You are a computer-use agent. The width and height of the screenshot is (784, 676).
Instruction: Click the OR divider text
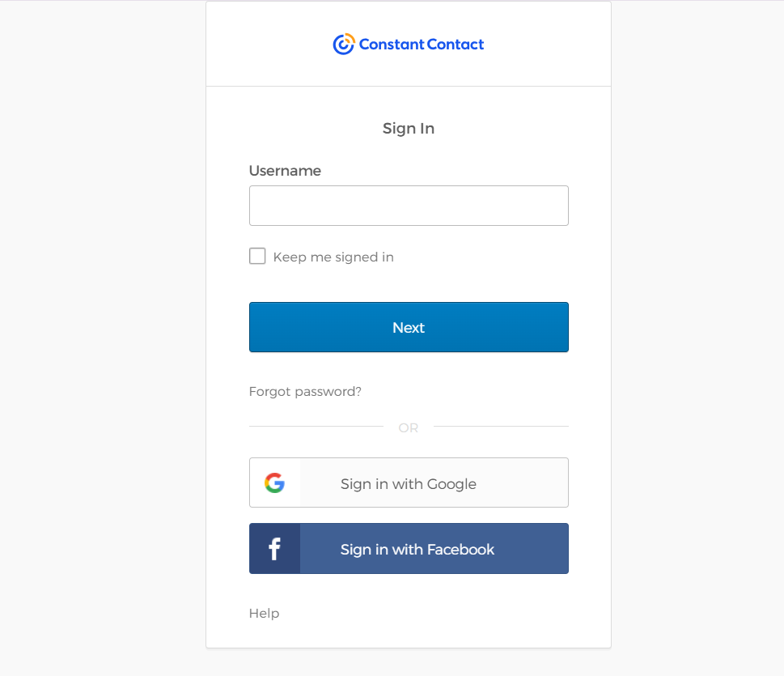point(409,427)
